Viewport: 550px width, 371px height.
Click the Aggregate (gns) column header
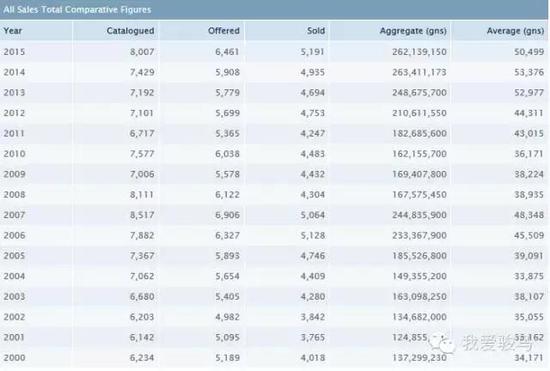click(413, 31)
